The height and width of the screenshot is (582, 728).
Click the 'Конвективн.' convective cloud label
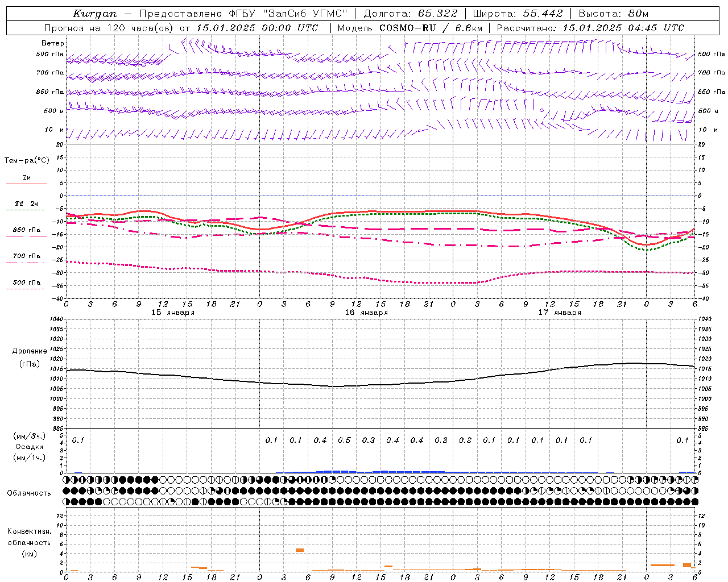pyautogui.click(x=29, y=531)
